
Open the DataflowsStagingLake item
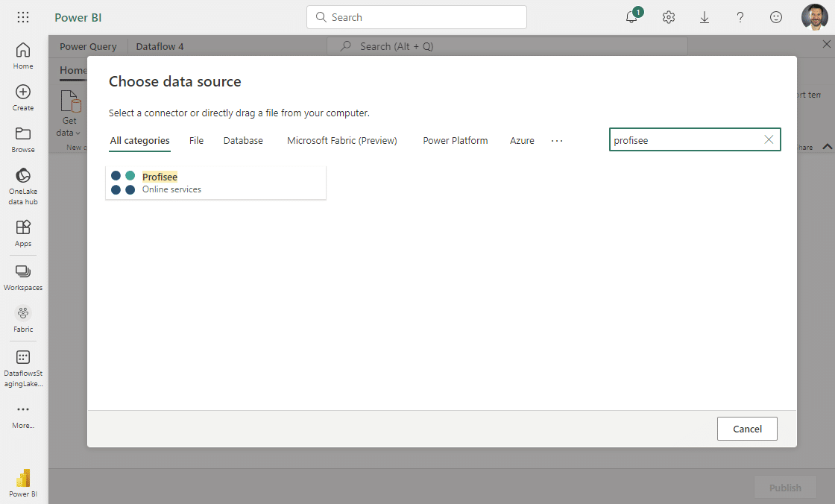click(23, 368)
